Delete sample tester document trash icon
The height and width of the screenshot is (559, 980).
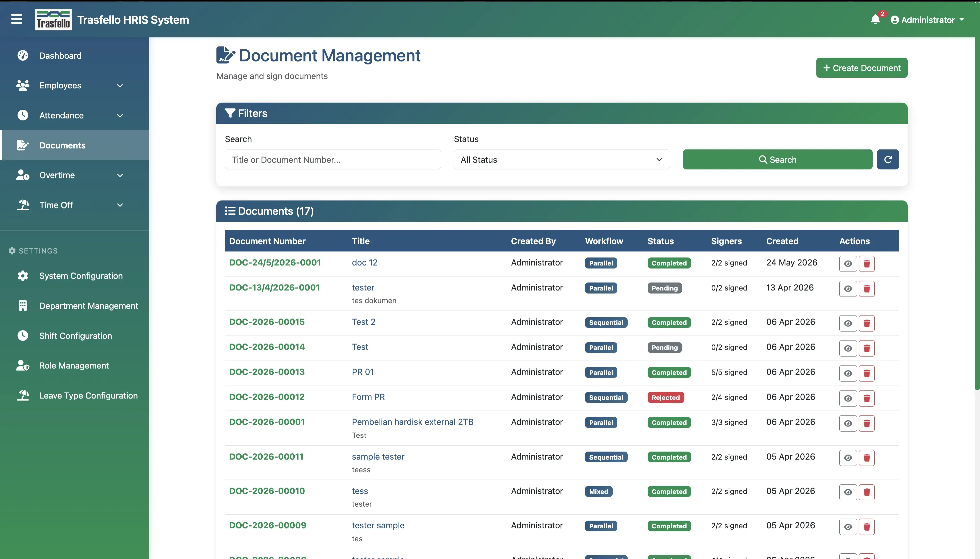866,458
